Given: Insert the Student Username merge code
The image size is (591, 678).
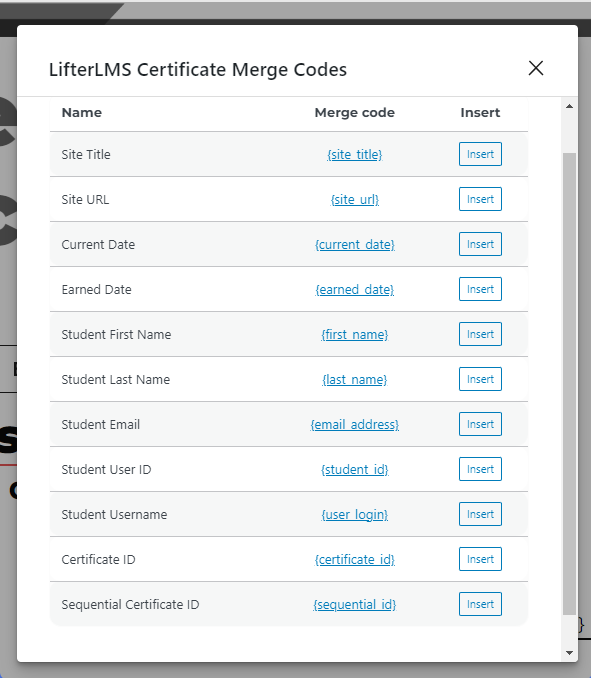Looking at the screenshot, I should (x=480, y=514).
